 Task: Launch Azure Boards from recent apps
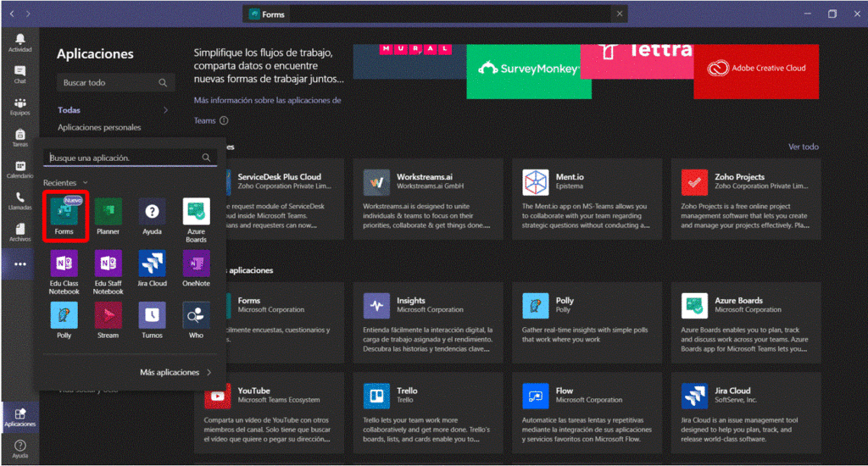tap(196, 216)
